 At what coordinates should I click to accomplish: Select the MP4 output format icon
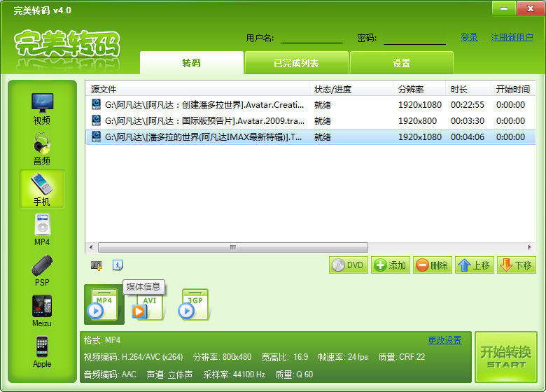[104, 304]
